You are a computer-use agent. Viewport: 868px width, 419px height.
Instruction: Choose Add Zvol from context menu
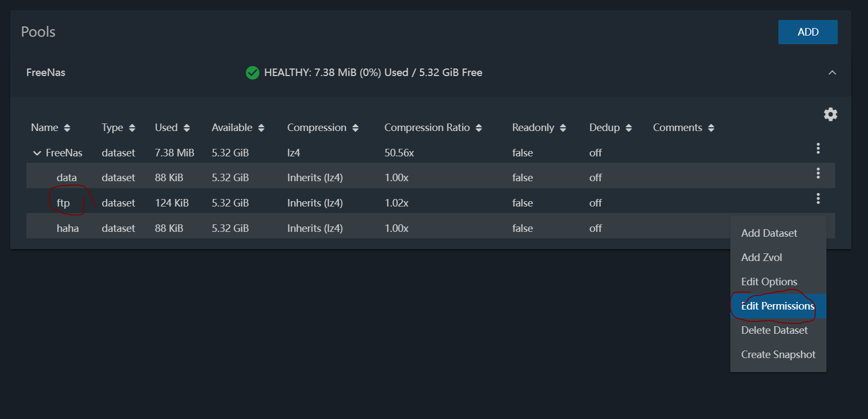[778, 257]
